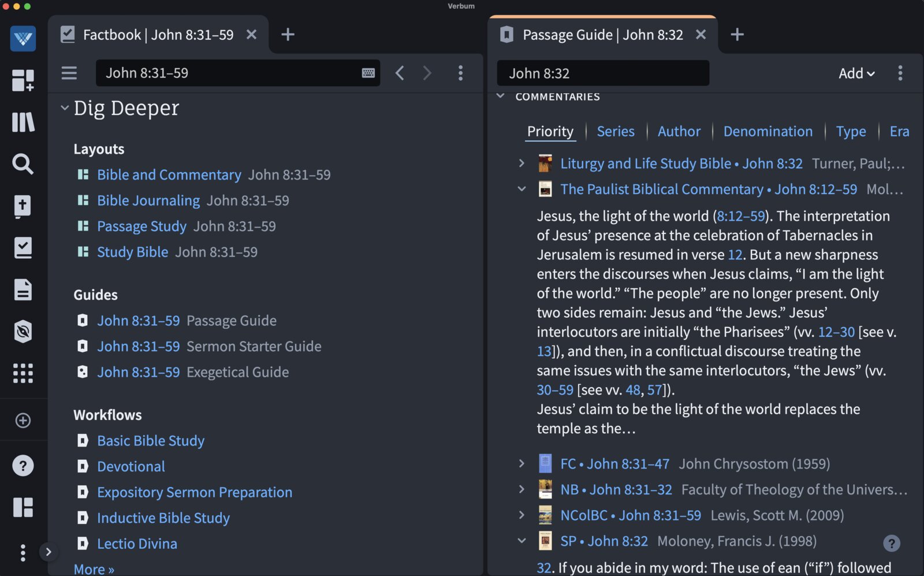The image size is (924, 576).
Task: Open the Bible and Commentary layout
Action: pyautogui.click(x=169, y=174)
